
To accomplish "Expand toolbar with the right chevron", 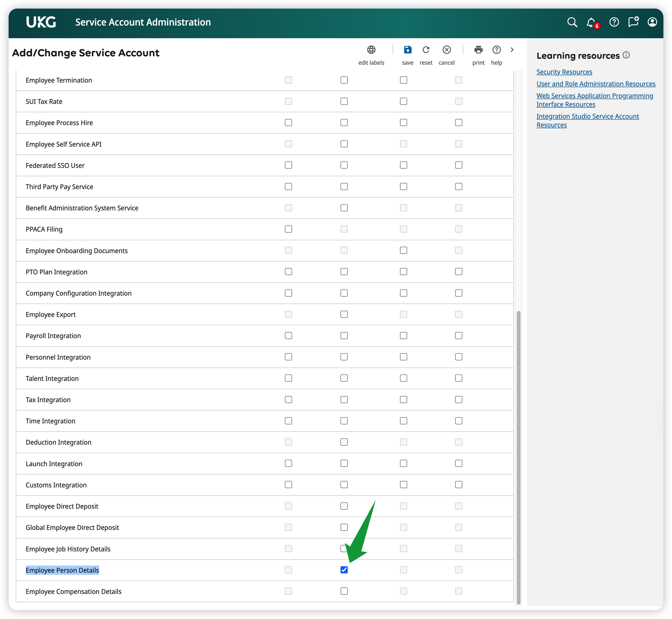I will coord(512,50).
